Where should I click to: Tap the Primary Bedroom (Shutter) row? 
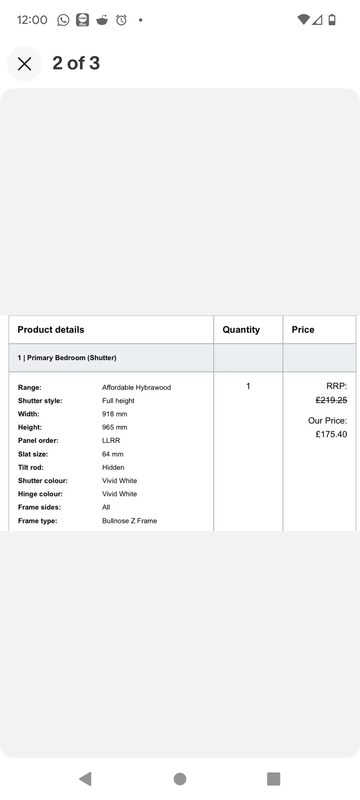pyautogui.click(x=182, y=358)
